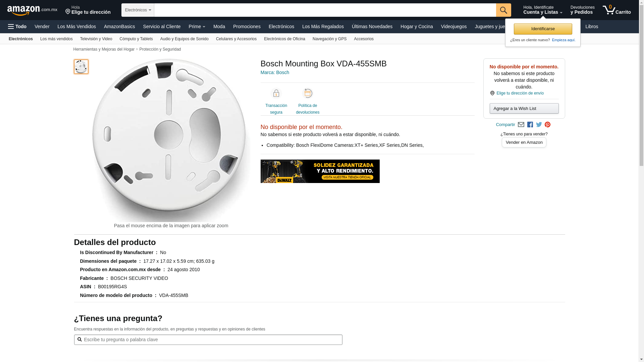The image size is (644, 362).
Task: Share product on Twitter icon
Action: (539, 125)
